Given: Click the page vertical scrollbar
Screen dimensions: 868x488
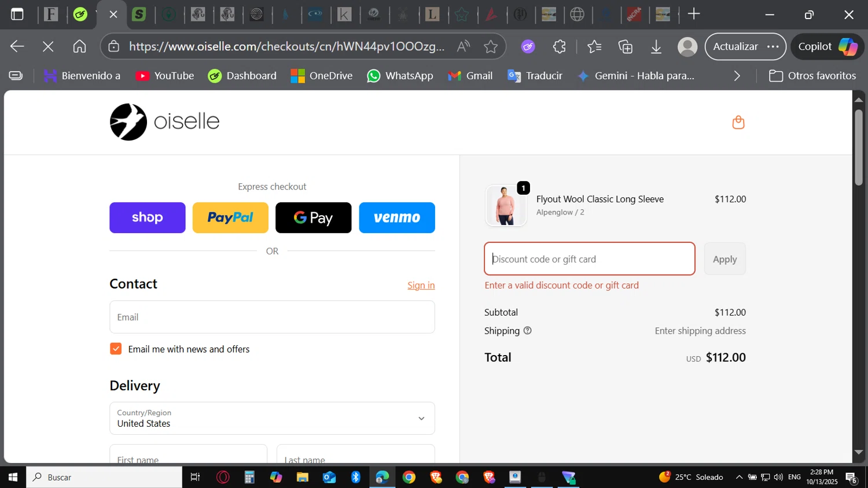Looking at the screenshot, I should pos(859,147).
